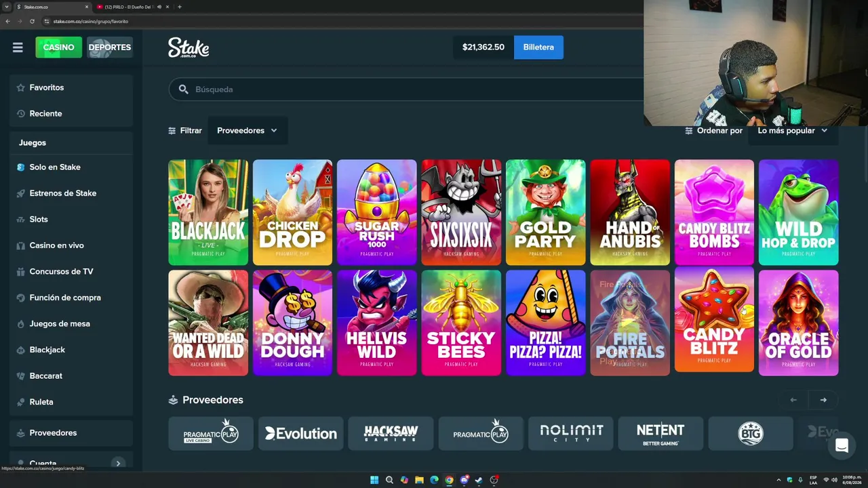Go back in browser history

[8, 21]
